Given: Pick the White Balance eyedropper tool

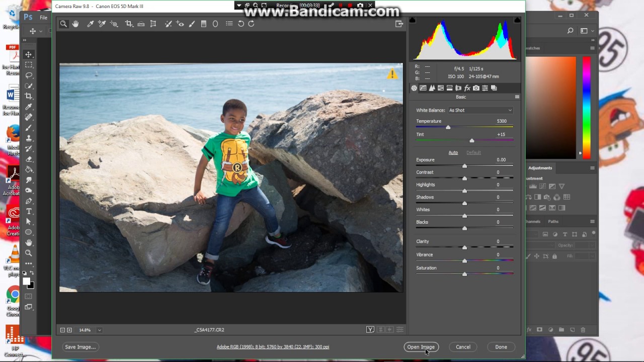Looking at the screenshot, I should point(91,24).
